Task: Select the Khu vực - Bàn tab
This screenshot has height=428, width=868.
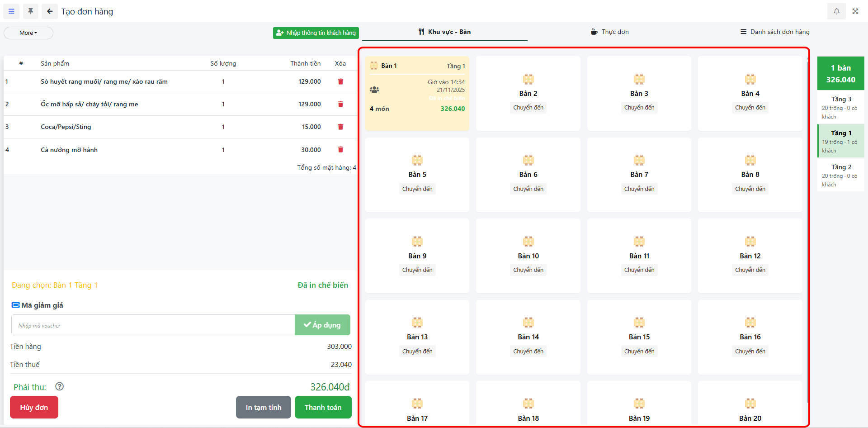Action: (444, 32)
